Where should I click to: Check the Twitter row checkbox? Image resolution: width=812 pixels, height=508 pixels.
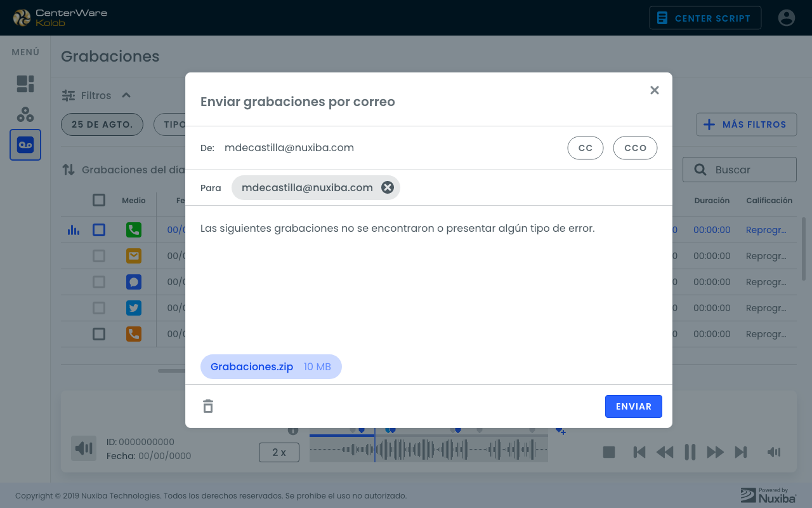(x=99, y=308)
